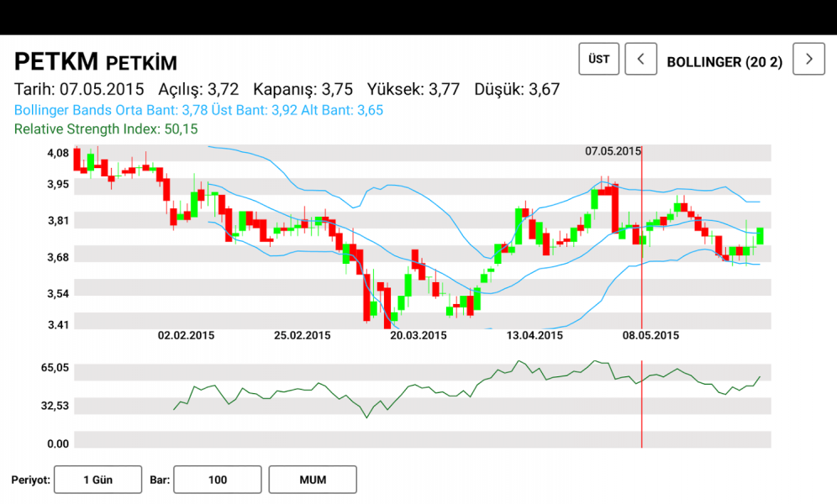Open the Periyot selector showing 1 Gün

97,480
